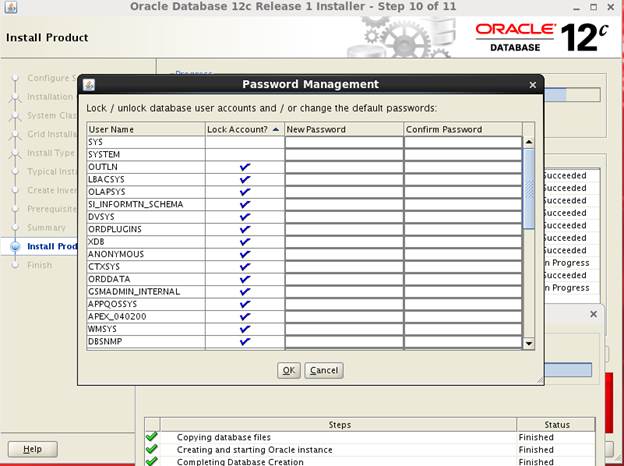Uncheck Lock Account for ORDDATA
This screenshot has width=624, height=466.
245,279
